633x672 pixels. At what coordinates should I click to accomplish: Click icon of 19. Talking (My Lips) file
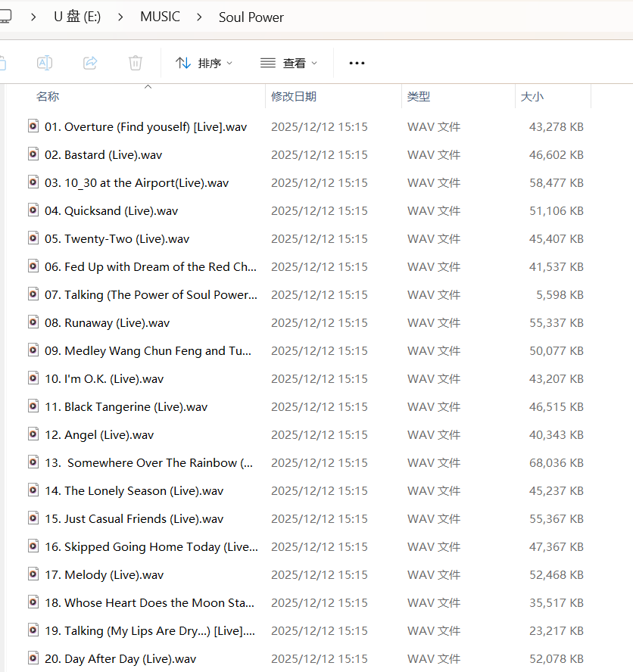point(33,630)
